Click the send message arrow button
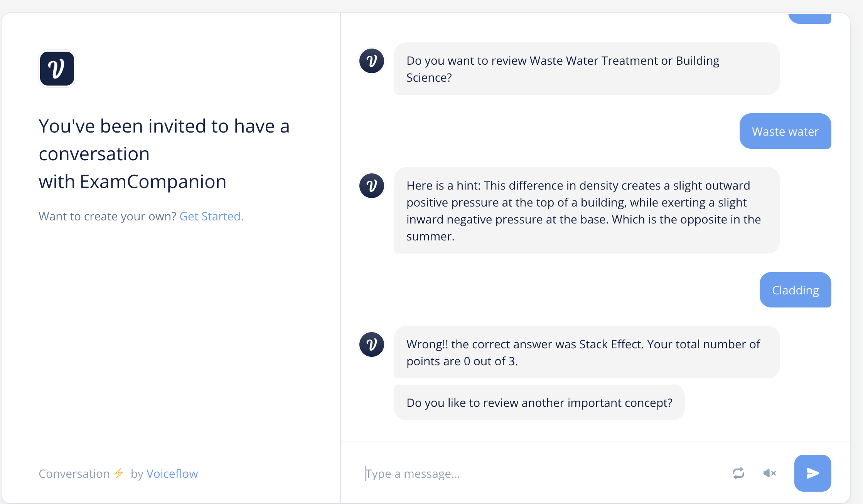This screenshot has width=863, height=504. click(812, 473)
